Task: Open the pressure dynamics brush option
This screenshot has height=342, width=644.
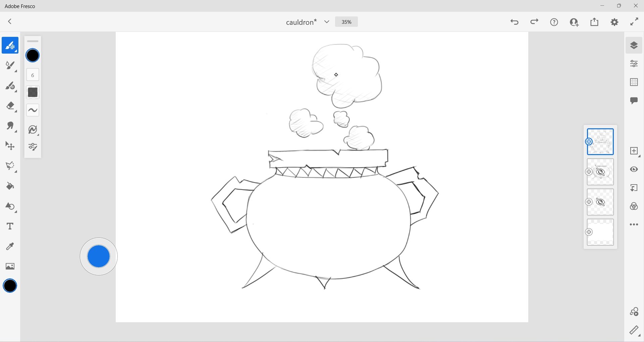Action: pyautogui.click(x=33, y=129)
